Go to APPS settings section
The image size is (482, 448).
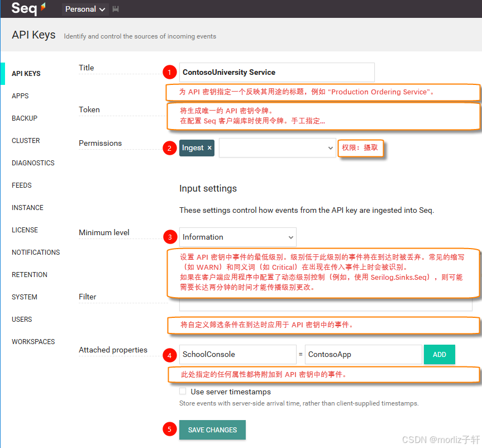click(x=20, y=96)
